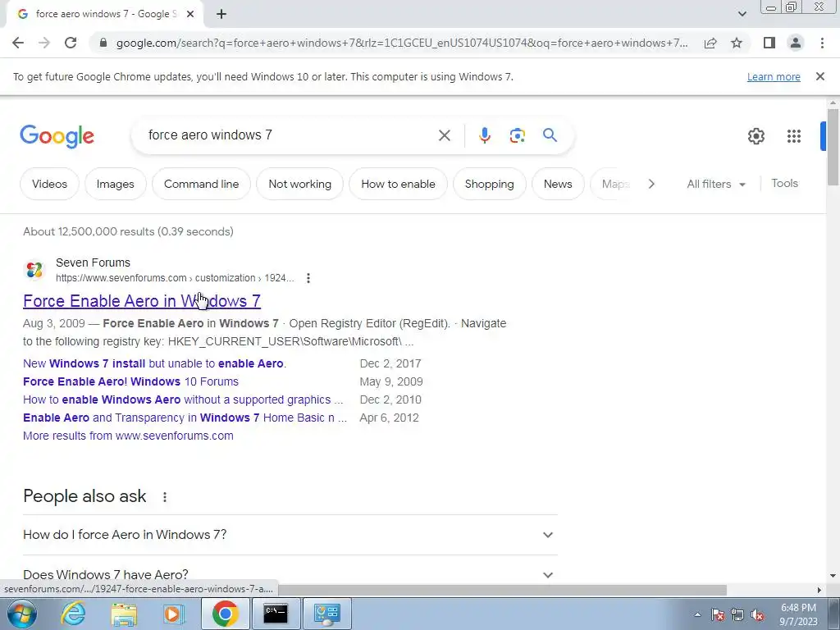Select the Command line filter chip
840x630 pixels.
(202, 184)
